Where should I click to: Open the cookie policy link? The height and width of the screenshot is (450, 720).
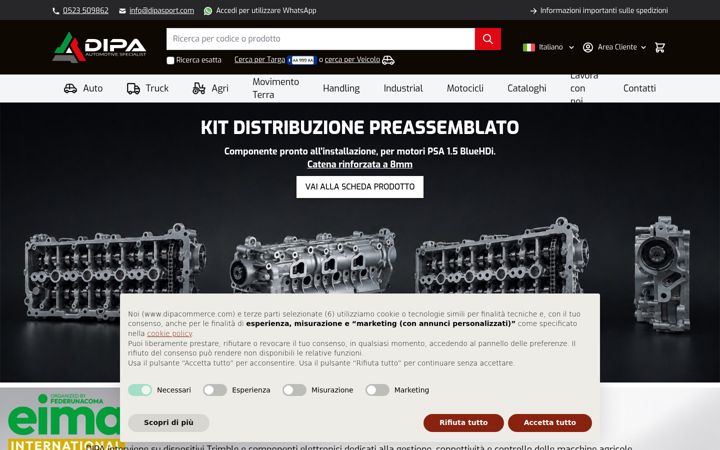(169, 333)
